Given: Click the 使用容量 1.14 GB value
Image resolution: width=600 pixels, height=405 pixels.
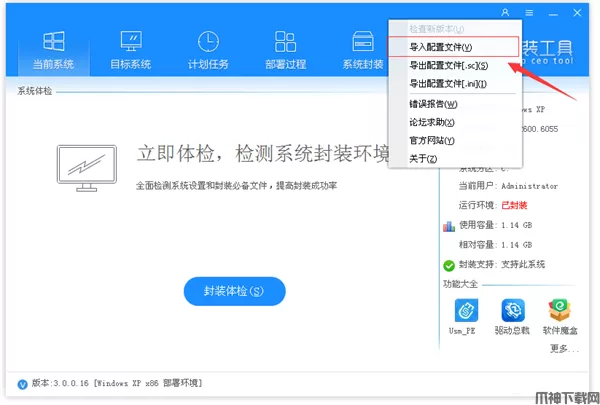Looking at the screenshot, I should coord(517,225).
